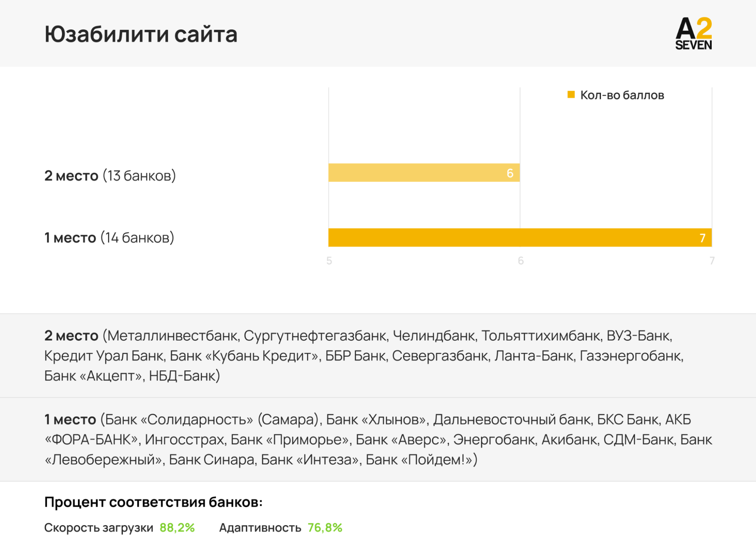The width and height of the screenshot is (756, 546).
Task: Click the '2 место (13 банков)' chart label
Action: (x=110, y=176)
